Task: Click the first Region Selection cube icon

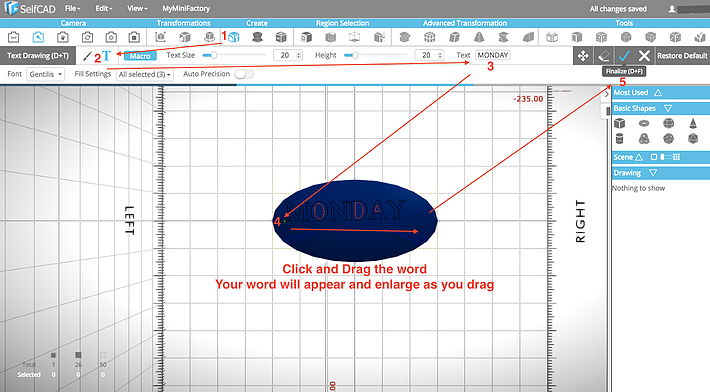Action: (307, 37)
